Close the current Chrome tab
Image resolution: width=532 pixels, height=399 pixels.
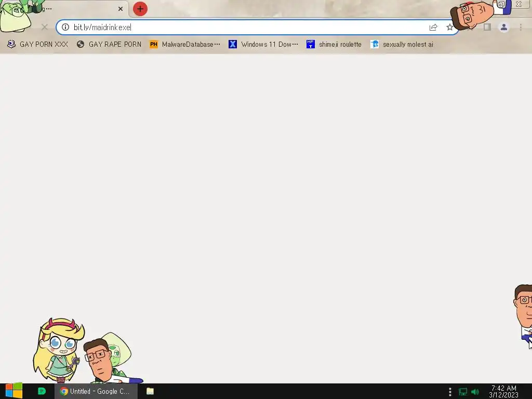coord(121,9)
